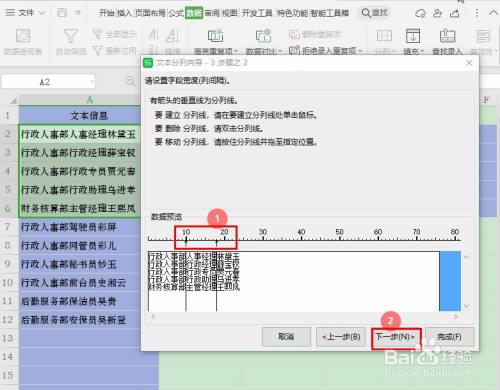Click the AutoFilter (自动筛选) funnel icon

(x=71, y=36)
